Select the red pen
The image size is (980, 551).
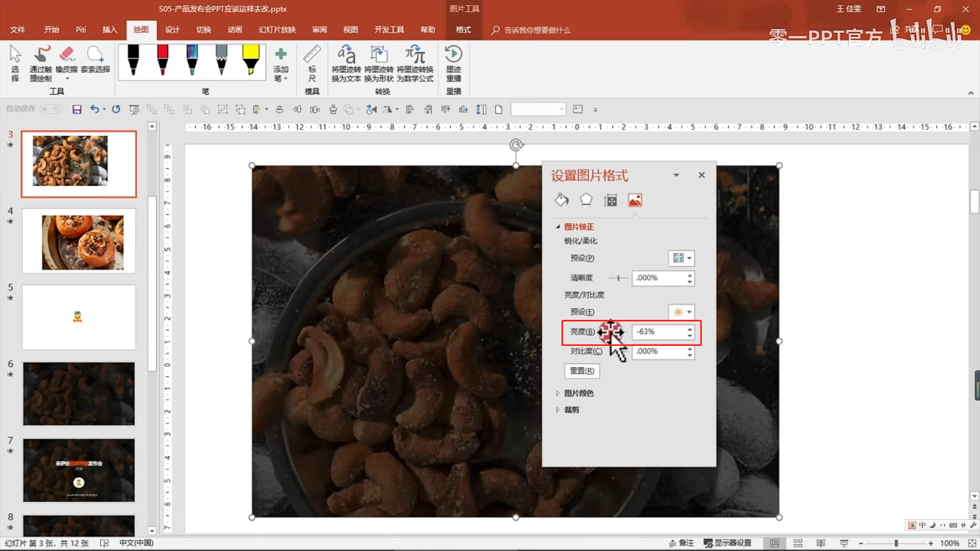click(162, 60)
